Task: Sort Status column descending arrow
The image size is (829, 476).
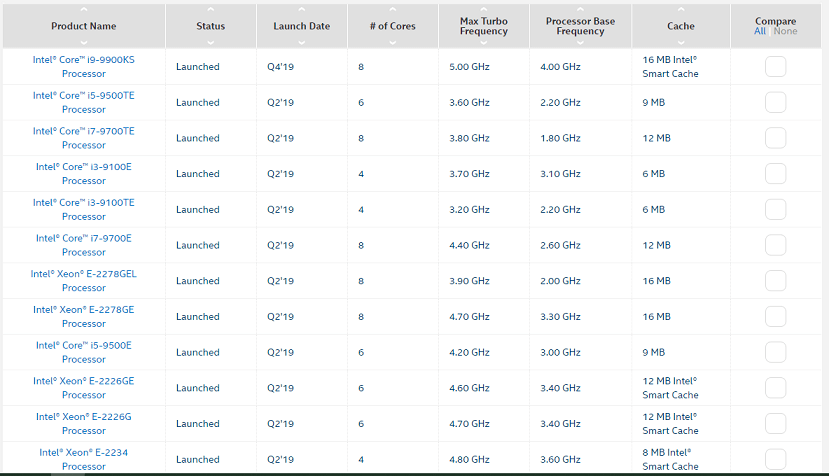Action: click(x=210, y=42)
